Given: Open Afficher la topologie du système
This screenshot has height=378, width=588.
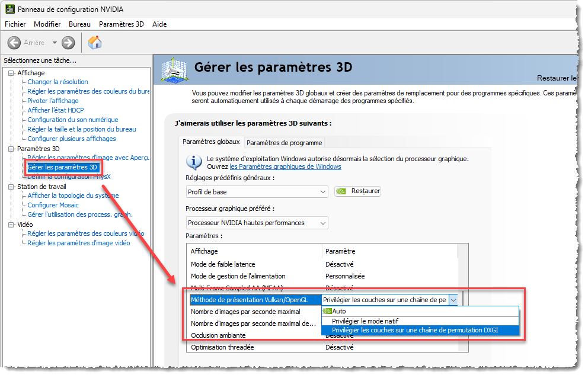Looking at the screenshot, I should 73,196.
